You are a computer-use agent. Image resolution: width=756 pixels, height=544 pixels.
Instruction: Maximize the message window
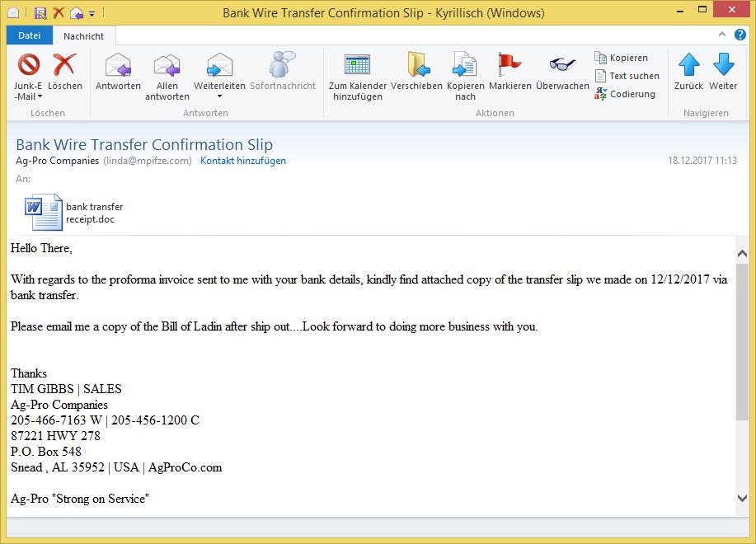click(702, 10)
